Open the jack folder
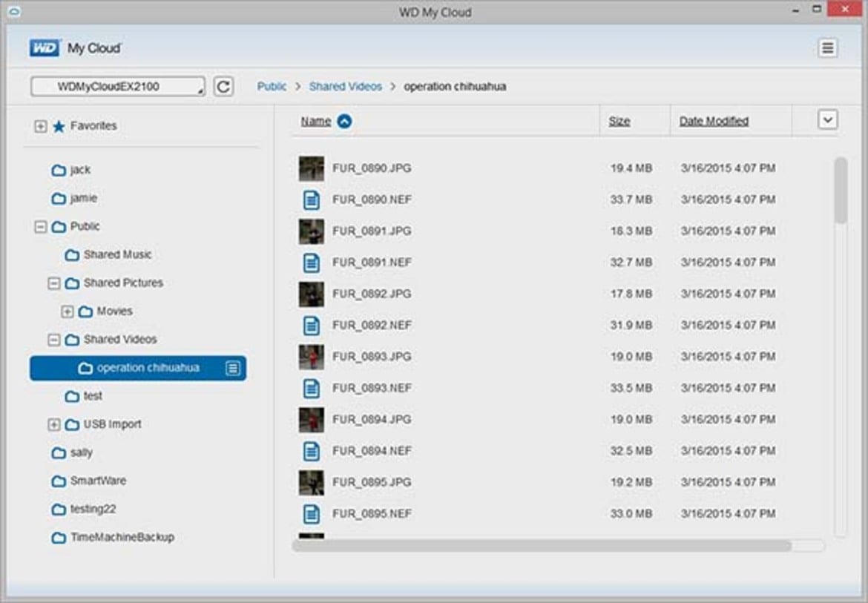The width and height of the screenshot is (868, 603). [80, 170]
